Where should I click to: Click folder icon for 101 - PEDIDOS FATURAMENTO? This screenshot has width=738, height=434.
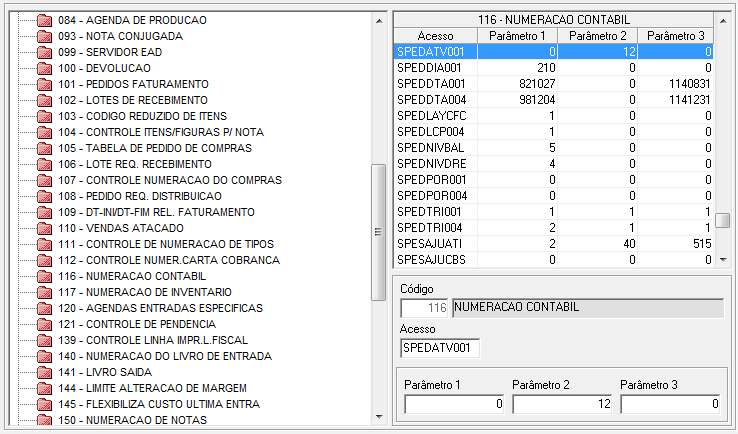pos(44,84)
